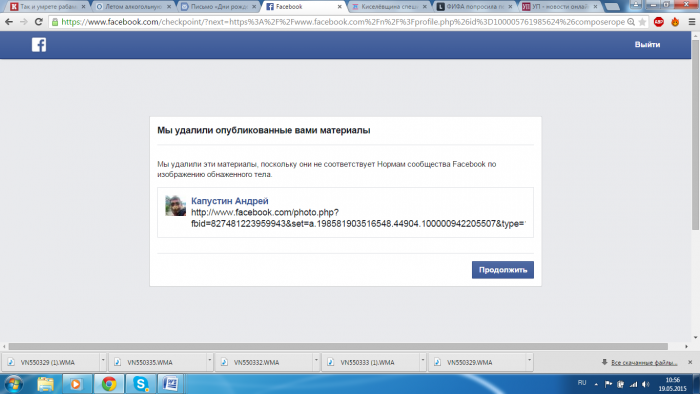Image resolution: width=700 pixels, height=394 pixels.
Task: Open downloaded file VN550335.WMA
Action: 157,362
